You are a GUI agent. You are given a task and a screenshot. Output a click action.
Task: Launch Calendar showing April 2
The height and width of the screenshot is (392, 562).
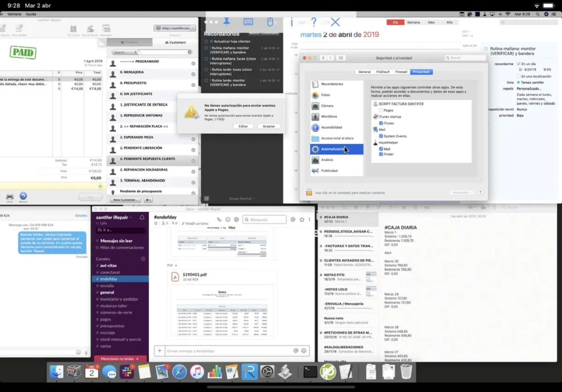(x=92, y=372)
